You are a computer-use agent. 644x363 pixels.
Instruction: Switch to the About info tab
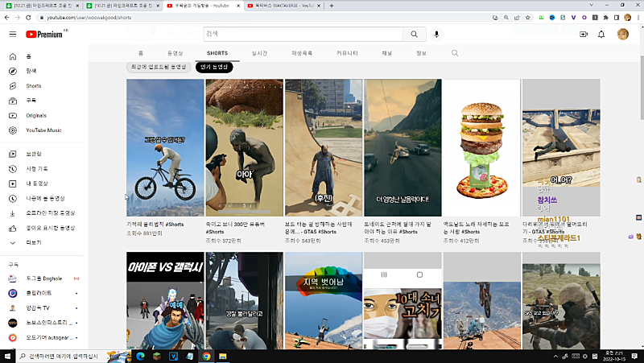pos(421,53)
